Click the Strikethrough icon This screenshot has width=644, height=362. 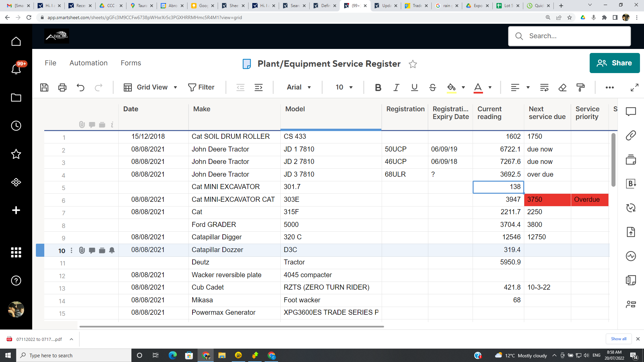point(433,87)
